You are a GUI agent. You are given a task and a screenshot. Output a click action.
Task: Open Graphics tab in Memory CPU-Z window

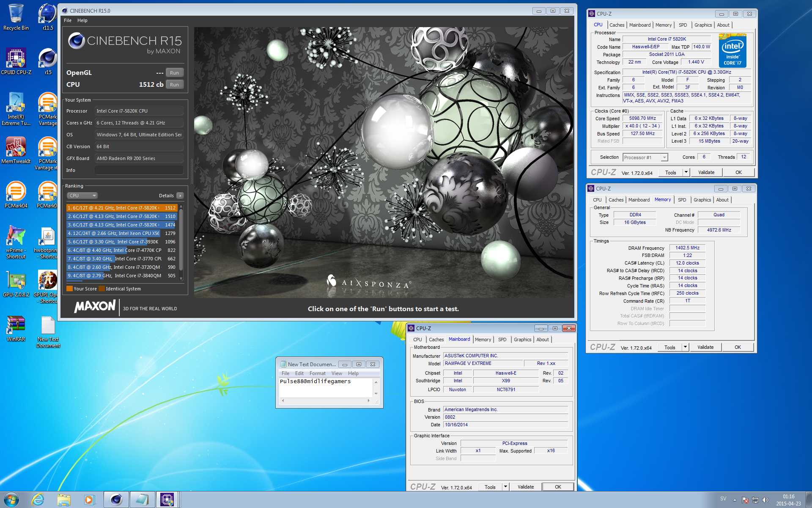coord(702,200)
